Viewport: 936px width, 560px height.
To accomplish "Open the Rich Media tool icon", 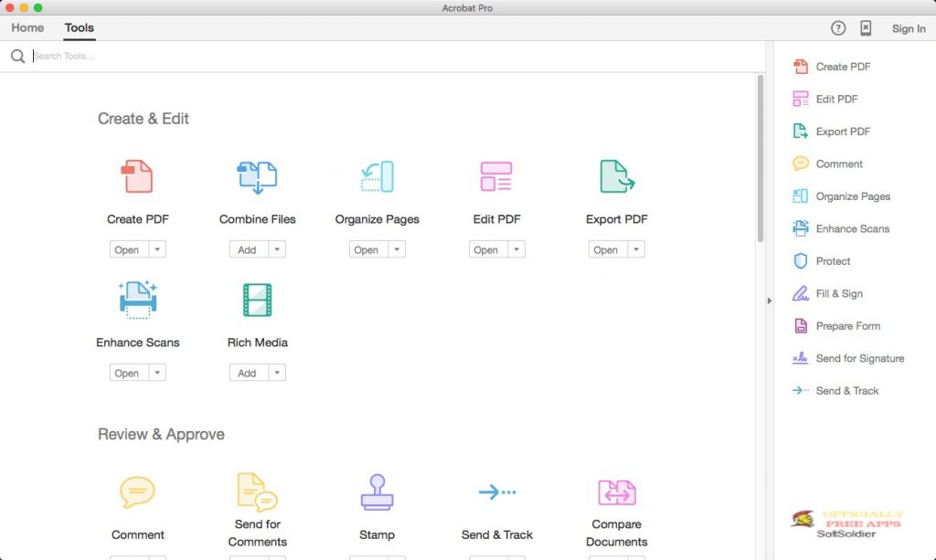I will pos(257,301).
